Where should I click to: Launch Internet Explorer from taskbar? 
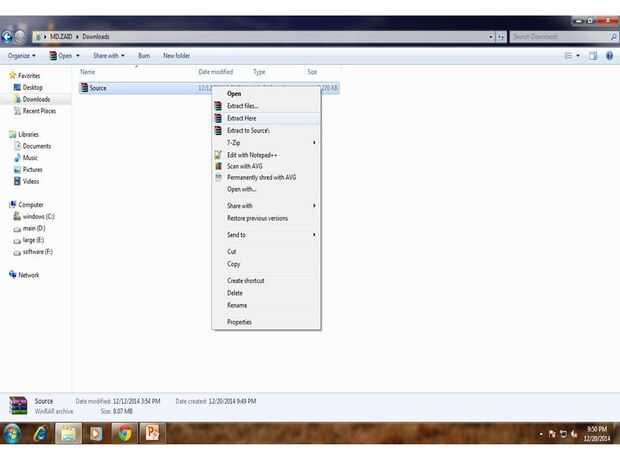pyautogui.click(x=41, y=433)
